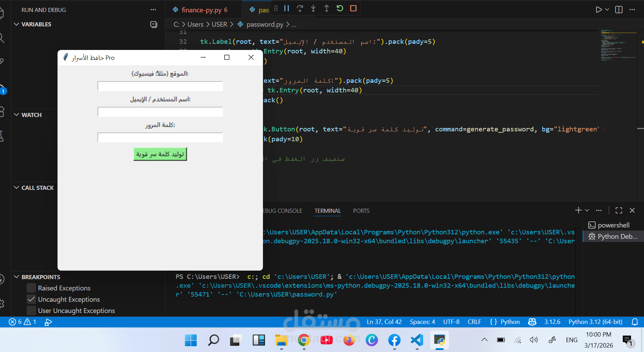Open the terminal launch profile dropdown
Image resolution: width=644 pixels, height=352 pixels.
[x=587, y=210]
